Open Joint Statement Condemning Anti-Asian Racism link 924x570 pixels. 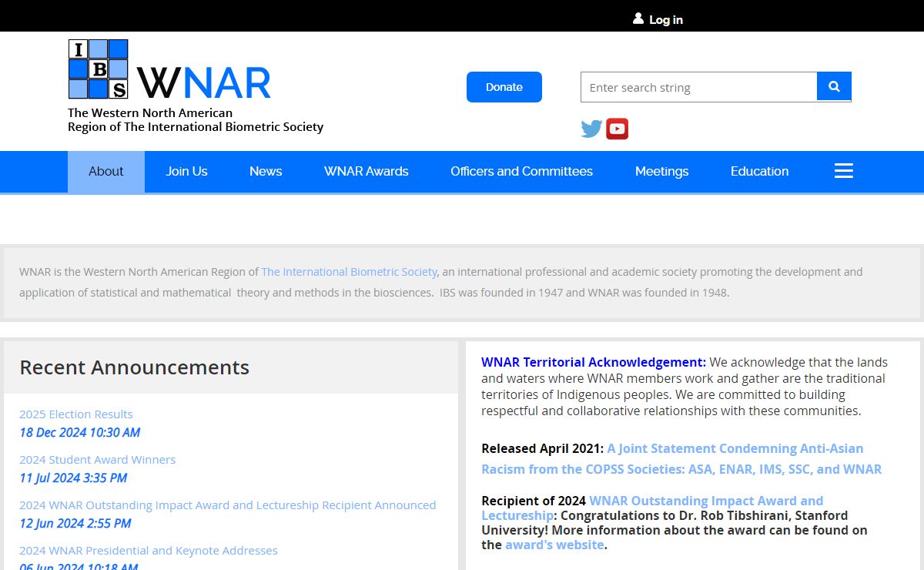(681, 459)
